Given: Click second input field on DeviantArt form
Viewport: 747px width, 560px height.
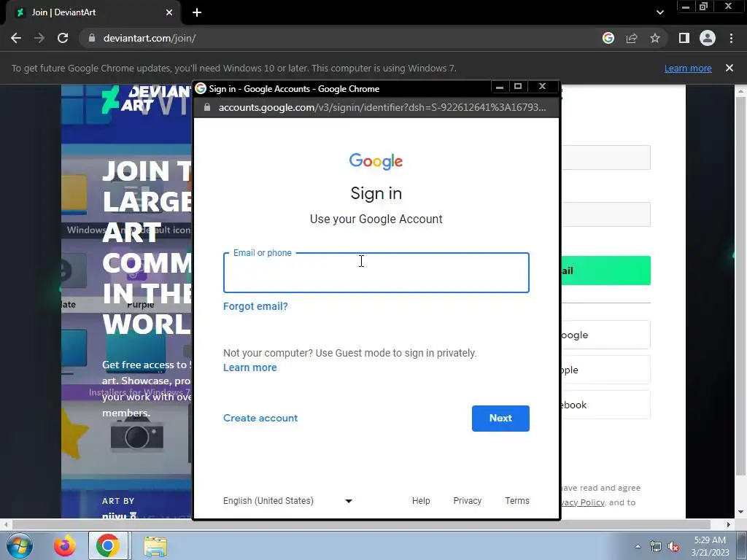Looking at the screenshot, I should tap(605, 214).
